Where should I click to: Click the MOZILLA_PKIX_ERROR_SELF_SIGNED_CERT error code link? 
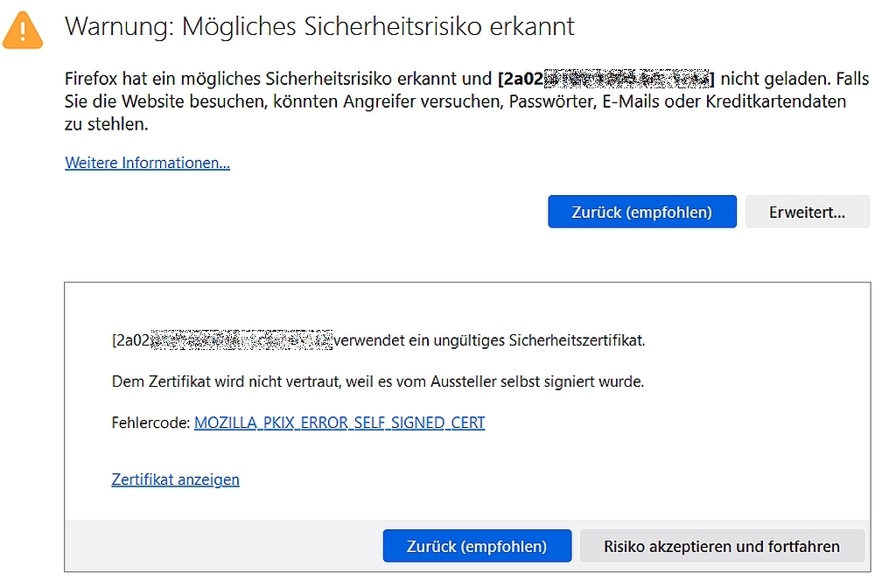(339, 423)
